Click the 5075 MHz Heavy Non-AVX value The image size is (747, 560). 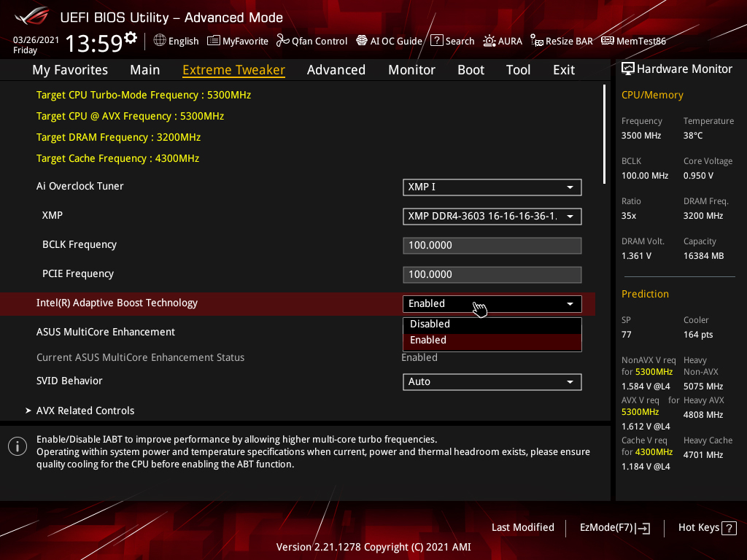703,386
